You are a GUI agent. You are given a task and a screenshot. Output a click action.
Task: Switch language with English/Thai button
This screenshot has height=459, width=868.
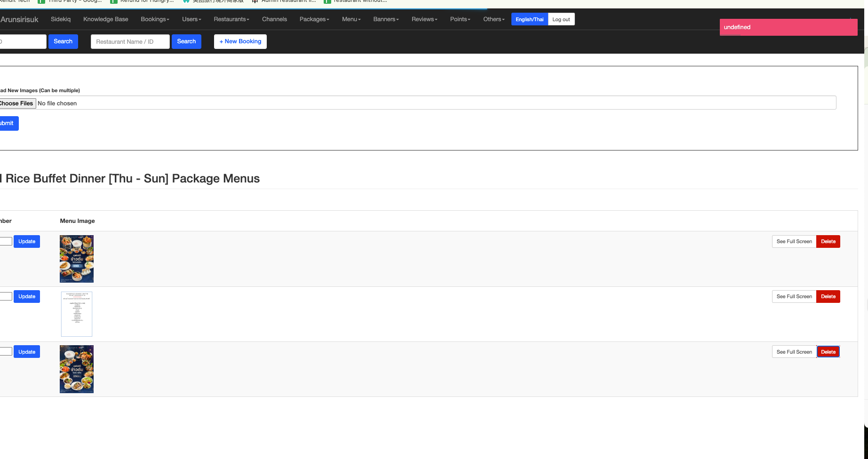[x=529, y=19]
